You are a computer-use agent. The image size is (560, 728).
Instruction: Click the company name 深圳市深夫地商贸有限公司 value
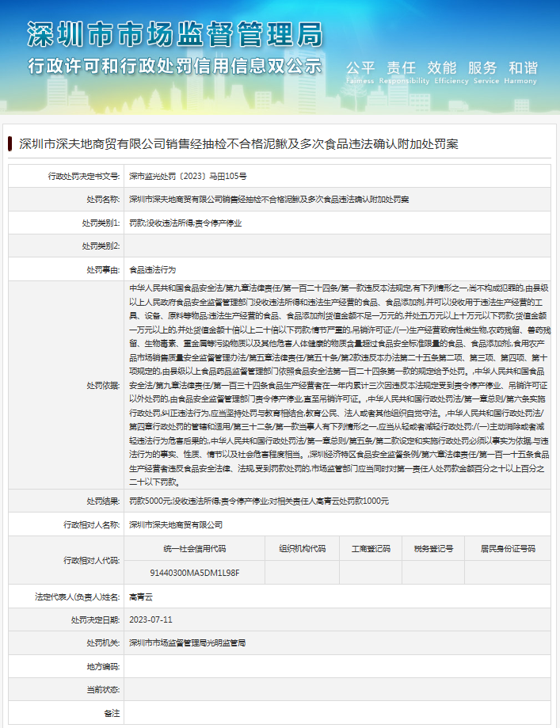tap(176, 524)
